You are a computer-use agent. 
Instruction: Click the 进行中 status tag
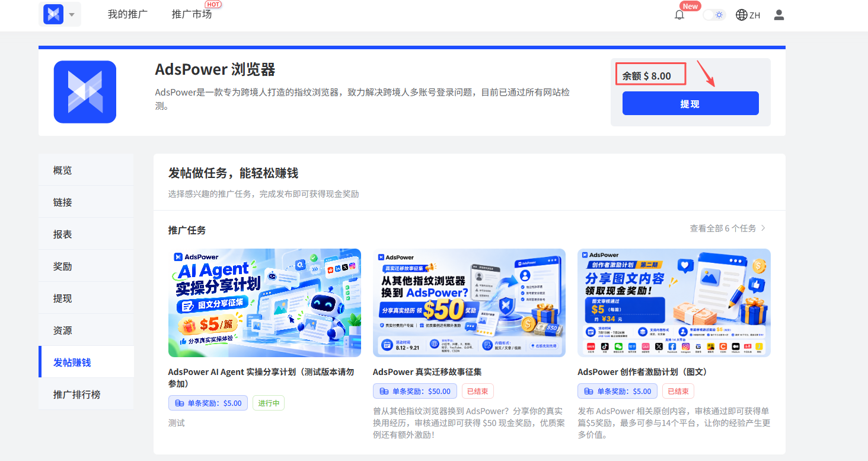coord(269,403)
